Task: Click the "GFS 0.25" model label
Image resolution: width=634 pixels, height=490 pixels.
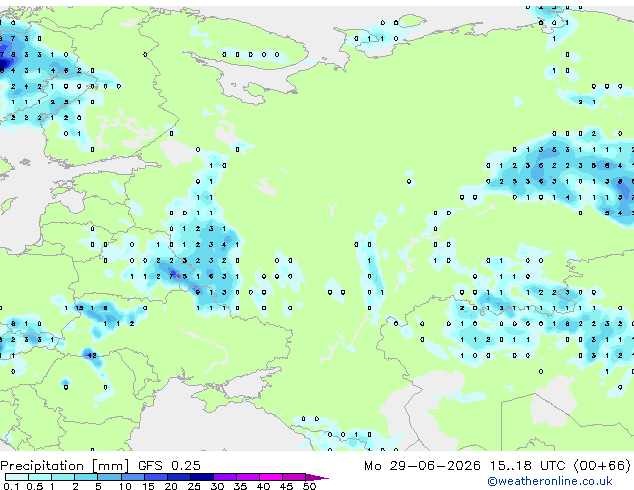Action: (169, 466)
